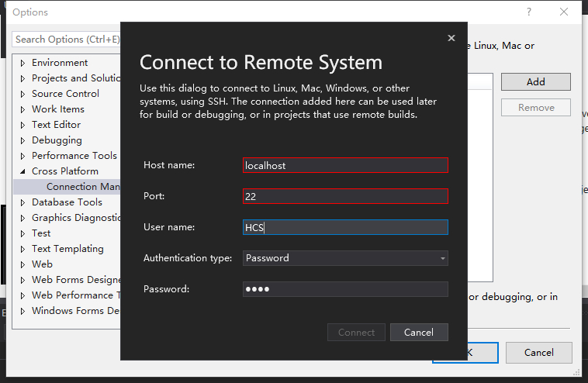The width and height of the screenshot is (588, 383).
Task: Select the Performance Tools category
Action: pos(74,156)
